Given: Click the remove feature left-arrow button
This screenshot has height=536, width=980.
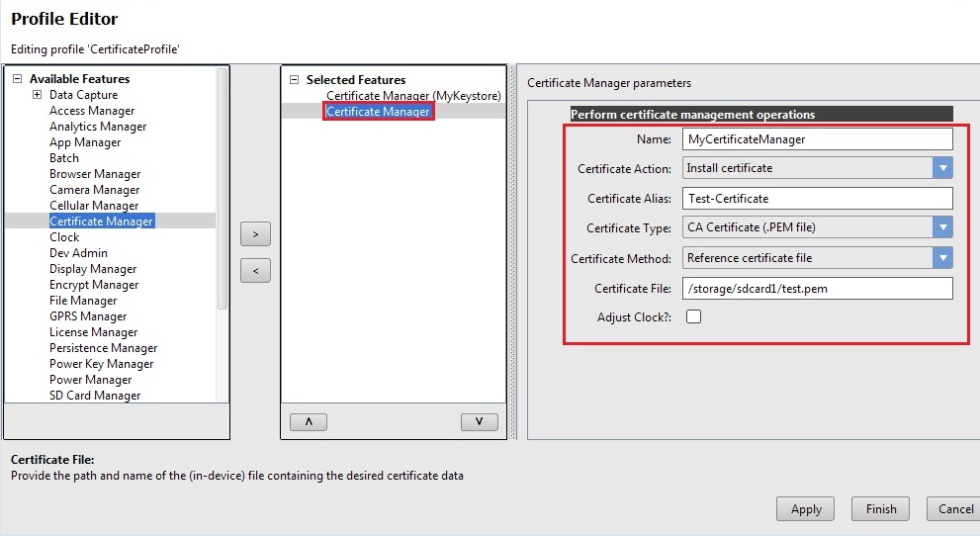Looking at the screenshot, I should click(x=255, y=270).
